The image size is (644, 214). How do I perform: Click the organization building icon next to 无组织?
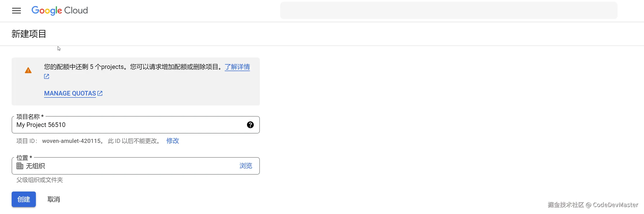point(20,166)
